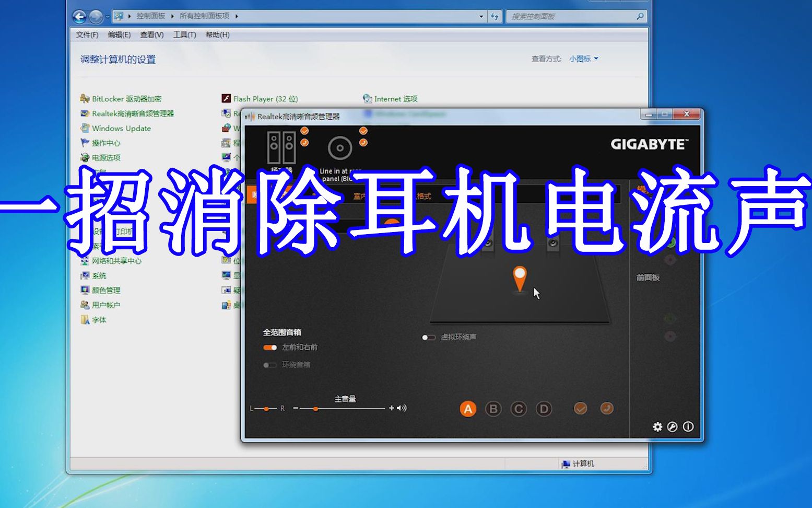This screenshot has height=508, width=812.
Task: Open 文件(F) menu
Action: pos(87,35)
